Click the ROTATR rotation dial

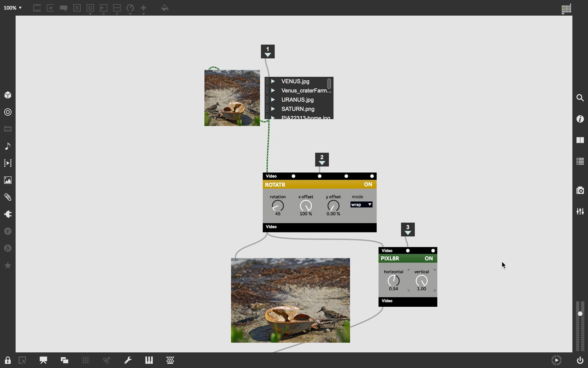click(278, 206)
